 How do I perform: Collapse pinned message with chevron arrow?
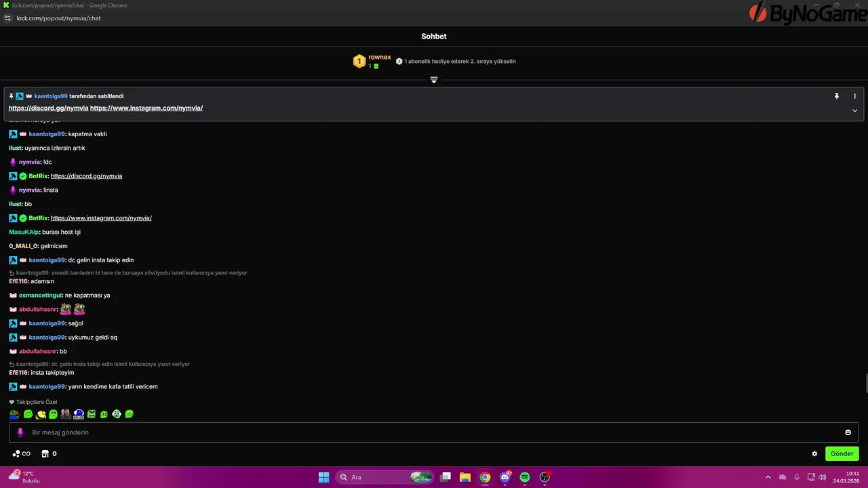point(854,110)
